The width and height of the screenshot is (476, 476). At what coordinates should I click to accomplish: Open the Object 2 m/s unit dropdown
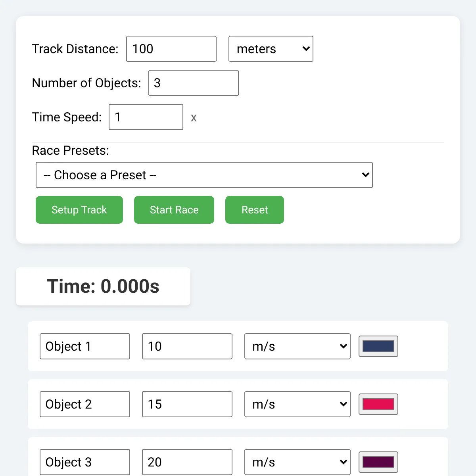[x=297, y=404]
